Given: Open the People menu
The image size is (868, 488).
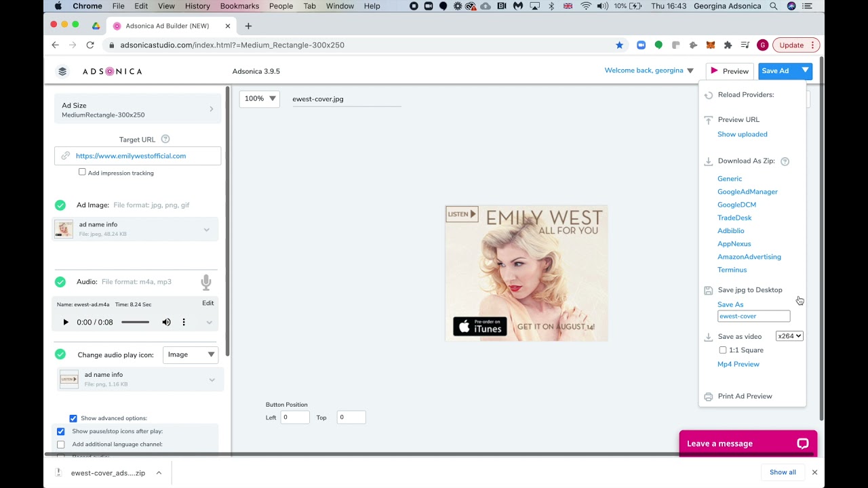Looking at the screenshot, I should 281,6.
